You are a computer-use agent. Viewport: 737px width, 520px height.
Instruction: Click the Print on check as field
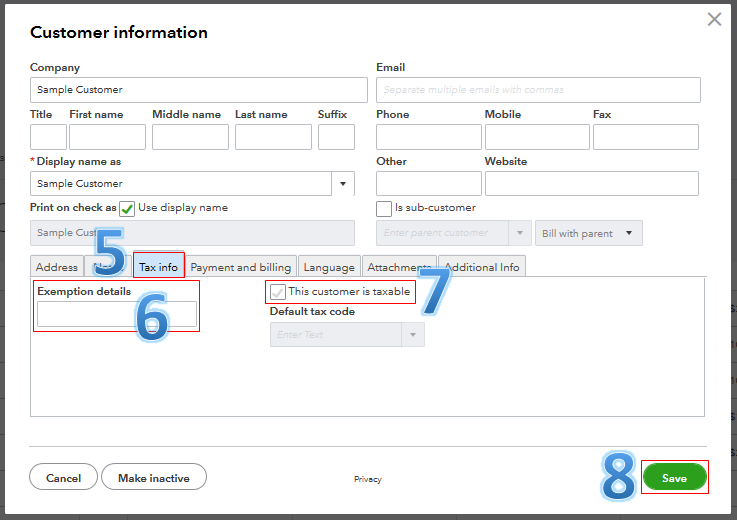192,233
